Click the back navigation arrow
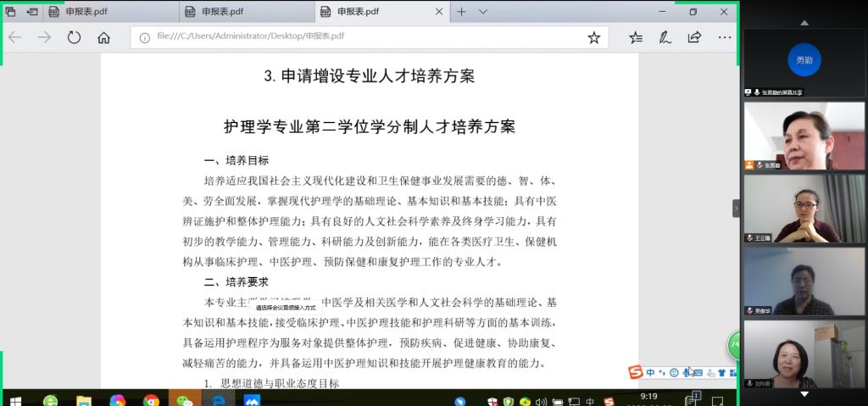 14,37
